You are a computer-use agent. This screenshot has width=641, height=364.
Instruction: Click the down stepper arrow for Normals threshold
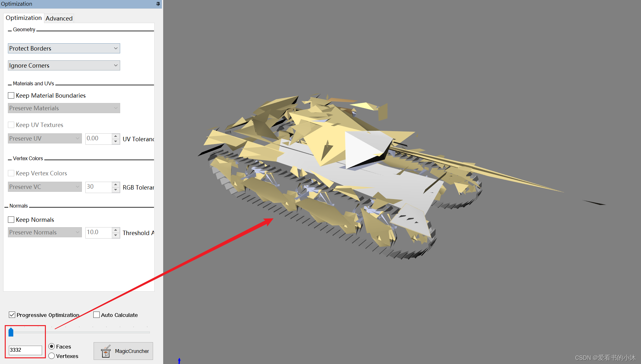(116, 234)
